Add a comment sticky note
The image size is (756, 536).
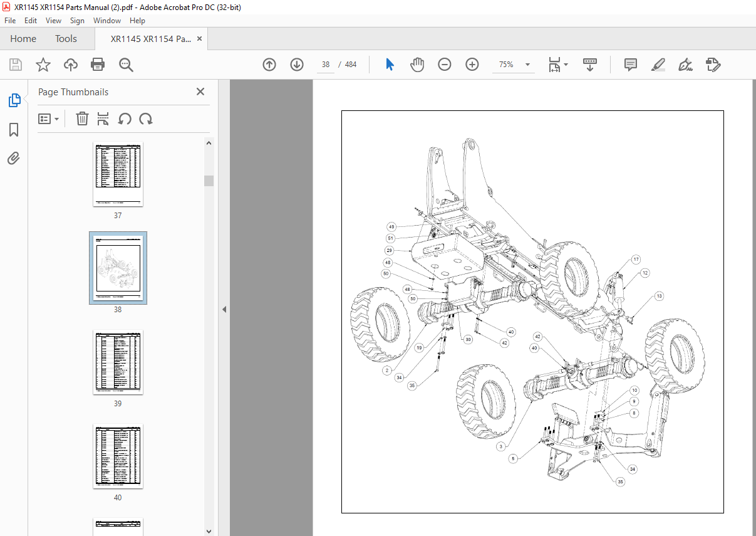point(631,65)
